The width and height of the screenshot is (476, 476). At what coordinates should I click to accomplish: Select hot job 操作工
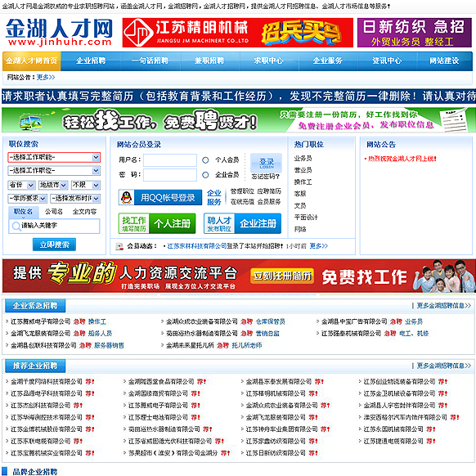click(x=303, y=182)
